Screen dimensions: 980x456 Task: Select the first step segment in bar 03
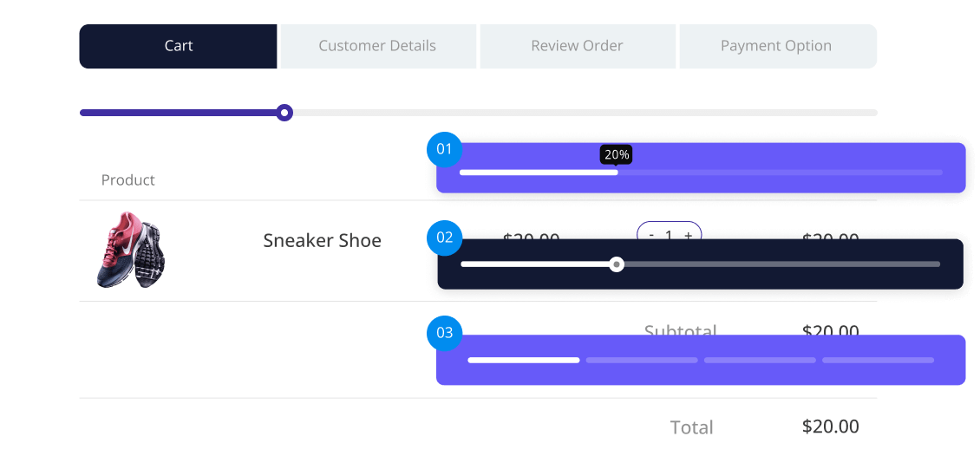[x=524, y=360]
